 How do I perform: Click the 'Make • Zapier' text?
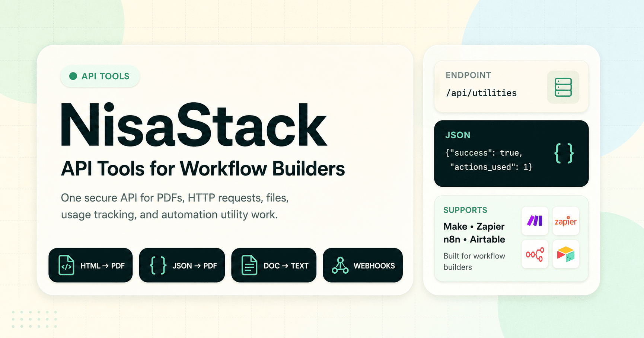point(474,226)
